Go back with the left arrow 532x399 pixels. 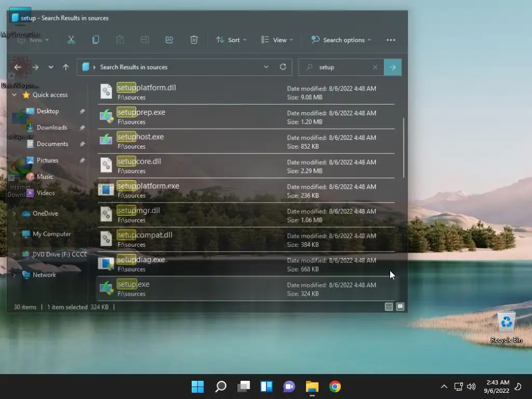(x=18, y=67)
